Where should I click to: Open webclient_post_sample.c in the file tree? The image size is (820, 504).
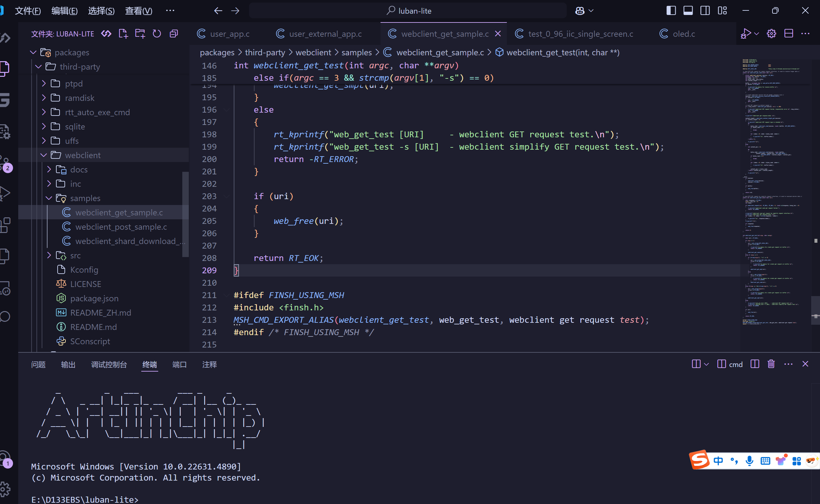pyautogui.click(x=121, y=227)
